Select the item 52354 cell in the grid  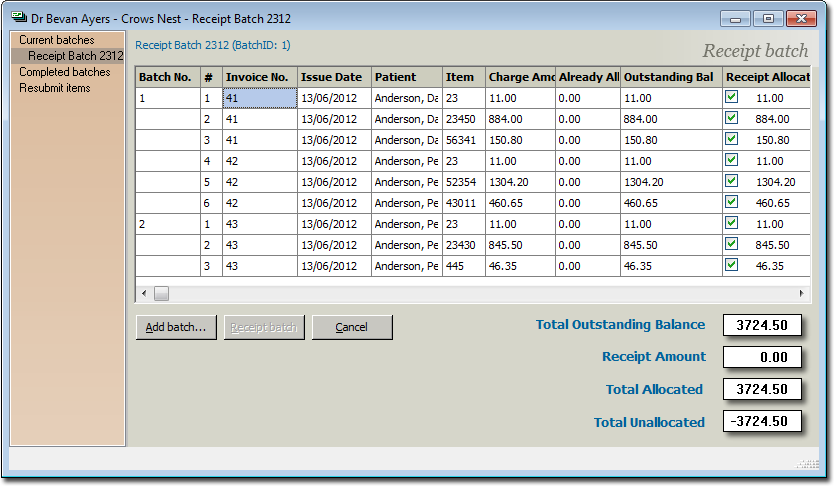click(x=463, y=182)
